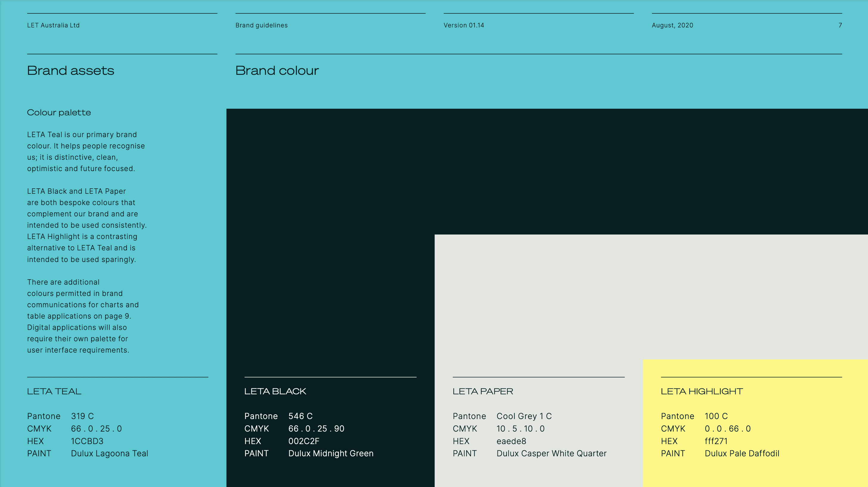Click the HEX value 002C2F

(304, 441)
